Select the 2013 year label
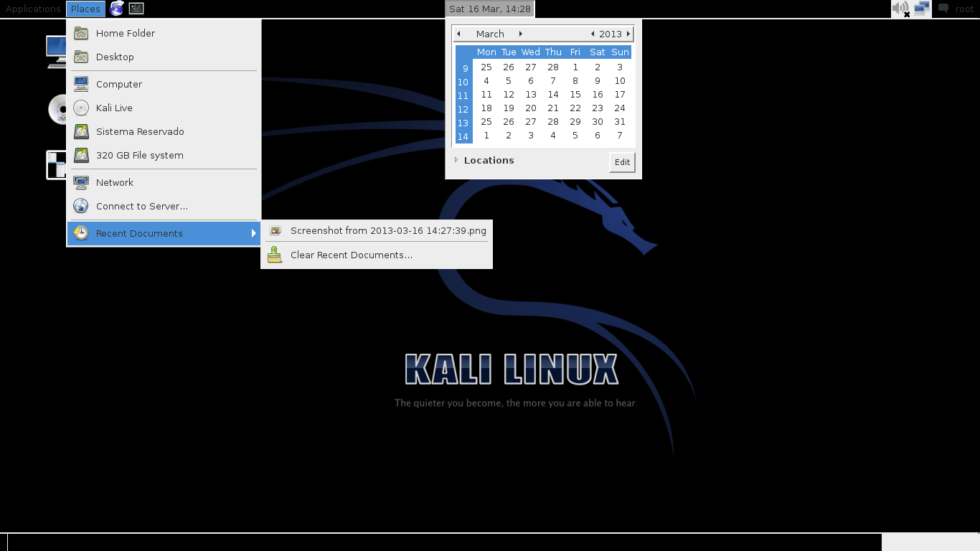This screenshot has width=980, height=551. [x=611, y=34]
